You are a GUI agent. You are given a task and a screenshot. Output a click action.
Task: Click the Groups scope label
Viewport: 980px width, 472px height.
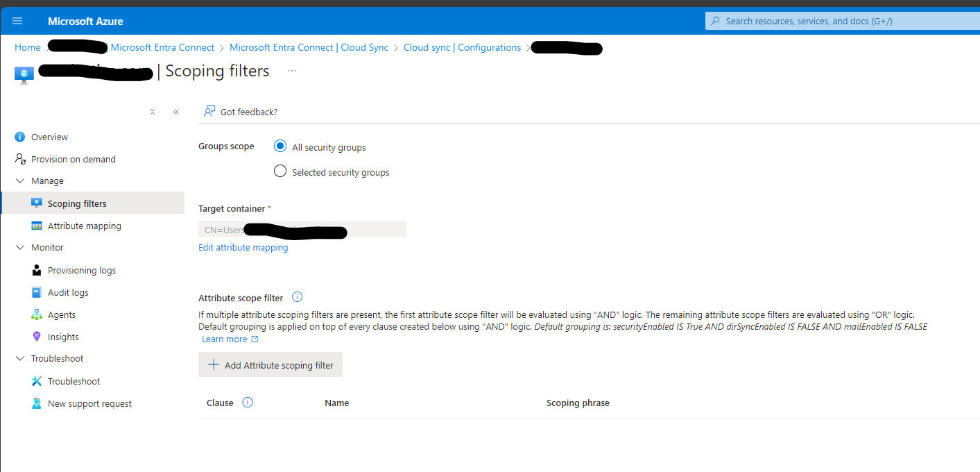coord(226,146)
